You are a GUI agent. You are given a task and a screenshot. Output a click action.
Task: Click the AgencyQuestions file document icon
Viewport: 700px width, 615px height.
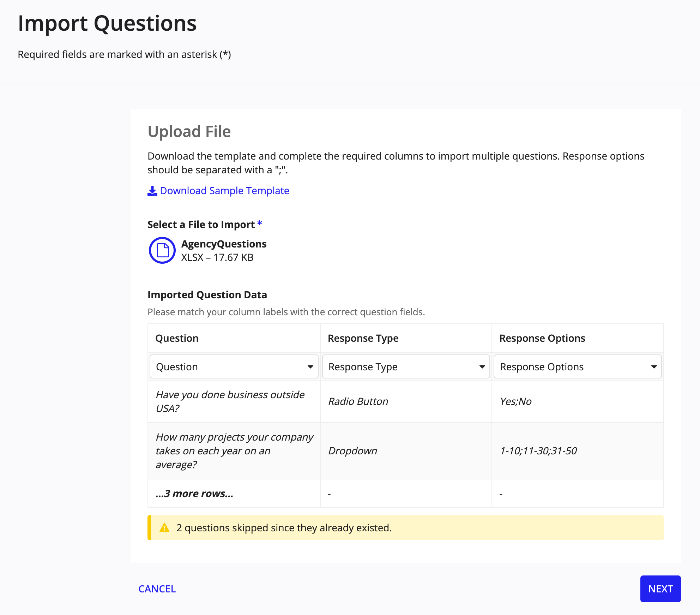point(162,250)
